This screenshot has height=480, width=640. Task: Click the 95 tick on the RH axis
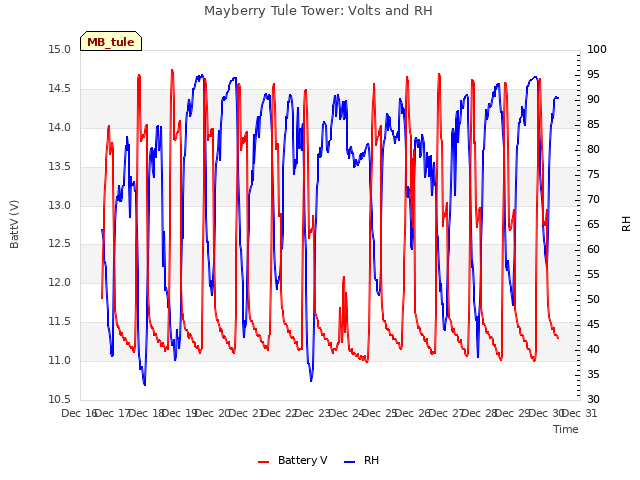click(x=593, y=74)
